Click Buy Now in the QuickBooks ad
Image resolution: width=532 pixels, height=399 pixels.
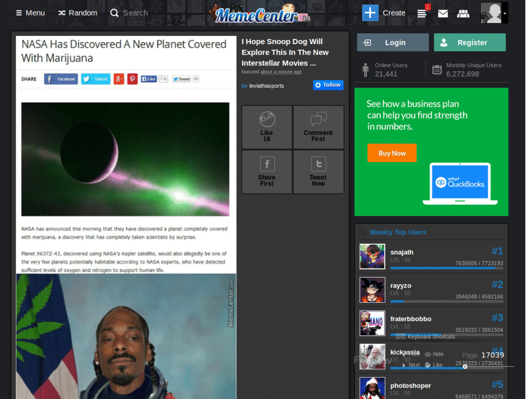click(392, 153)
